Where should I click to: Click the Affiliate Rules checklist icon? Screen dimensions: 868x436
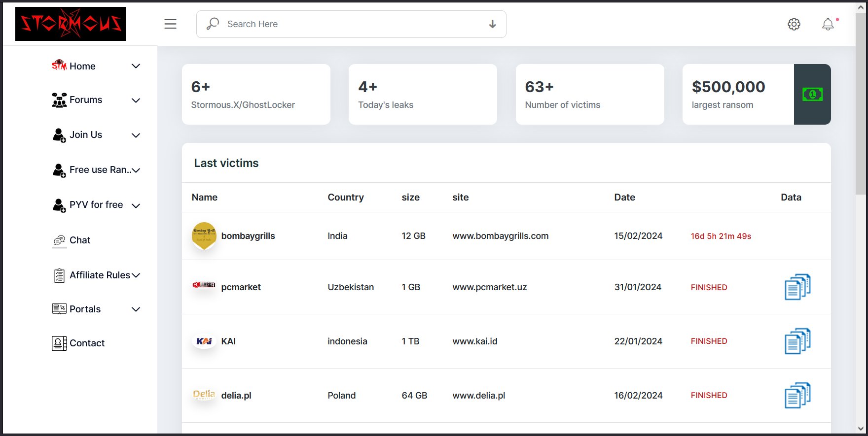coord(59,275)
